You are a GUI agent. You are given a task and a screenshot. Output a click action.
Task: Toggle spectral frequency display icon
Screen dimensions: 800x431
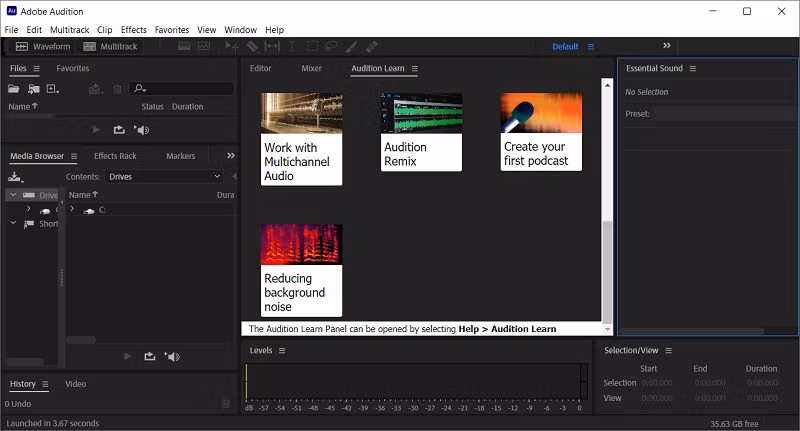point(184,46)
